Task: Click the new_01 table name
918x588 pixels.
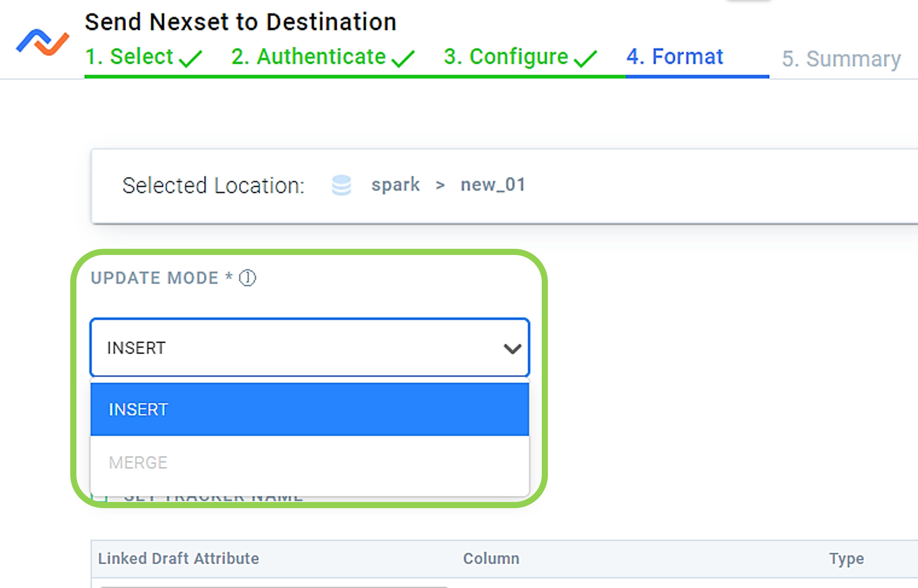Action: pos(493,185)
